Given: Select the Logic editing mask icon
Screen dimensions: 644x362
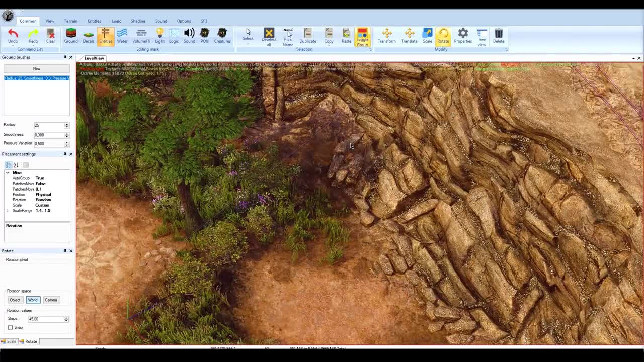Looking at the screenshot, I should [x=174, y=33].
